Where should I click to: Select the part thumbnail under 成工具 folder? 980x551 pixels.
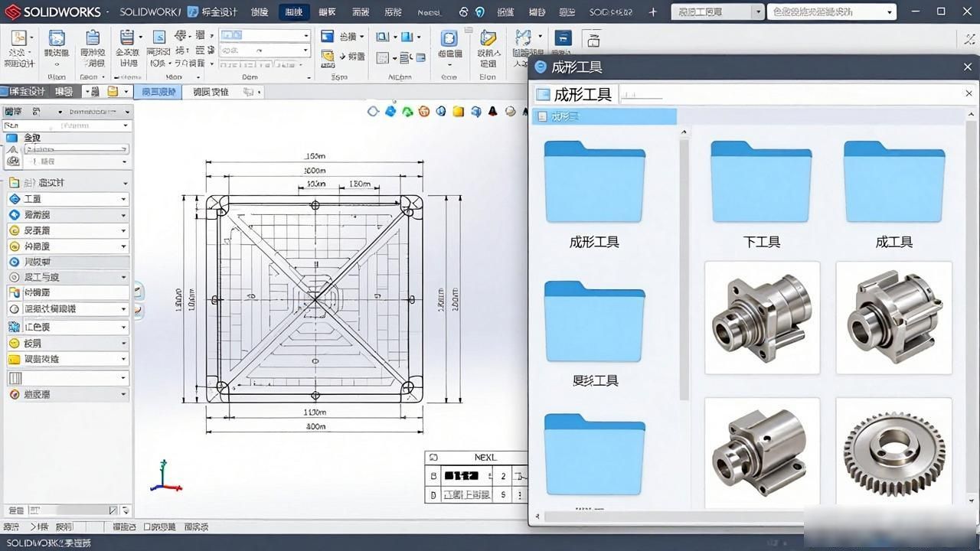point(893,318)
